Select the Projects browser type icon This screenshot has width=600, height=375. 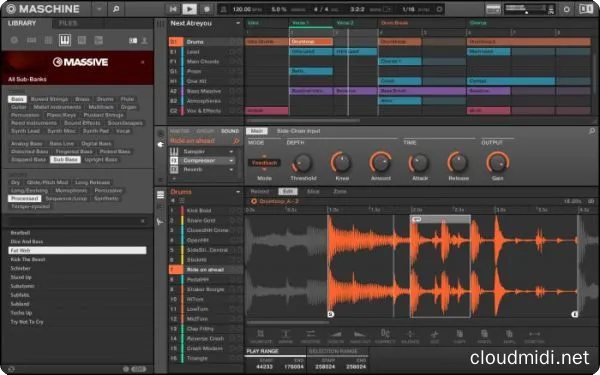click(x=14, y=40)
